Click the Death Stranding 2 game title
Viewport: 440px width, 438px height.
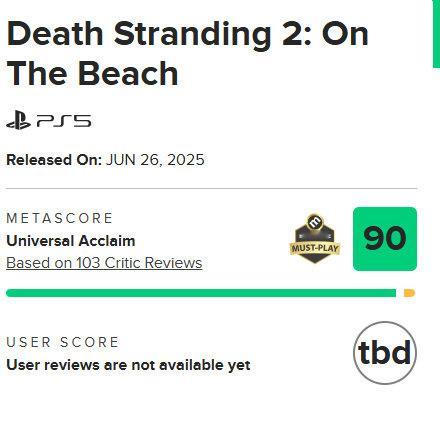[187, 53]
